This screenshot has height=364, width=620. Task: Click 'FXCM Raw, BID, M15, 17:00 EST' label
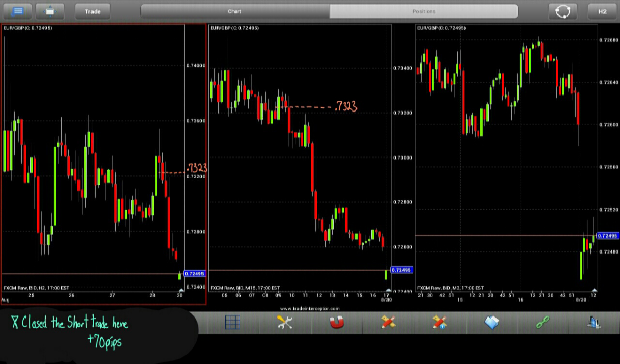[245, 288]
